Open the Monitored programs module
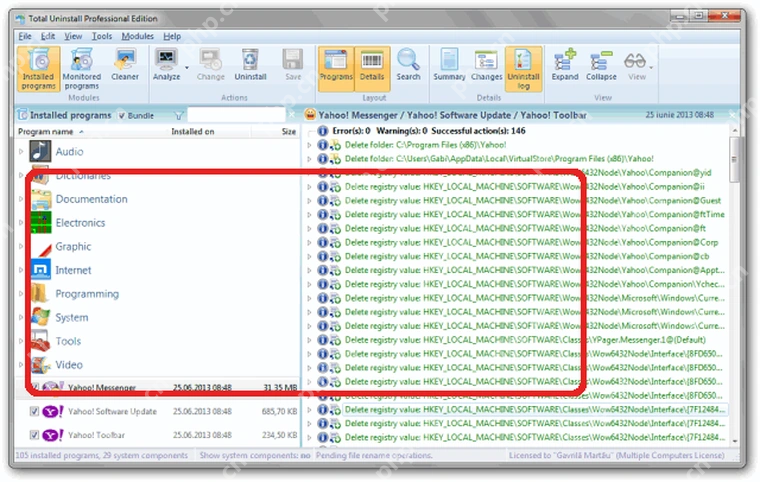The height and width of the screenshot is (482, 760). click(x=81, y=68)
